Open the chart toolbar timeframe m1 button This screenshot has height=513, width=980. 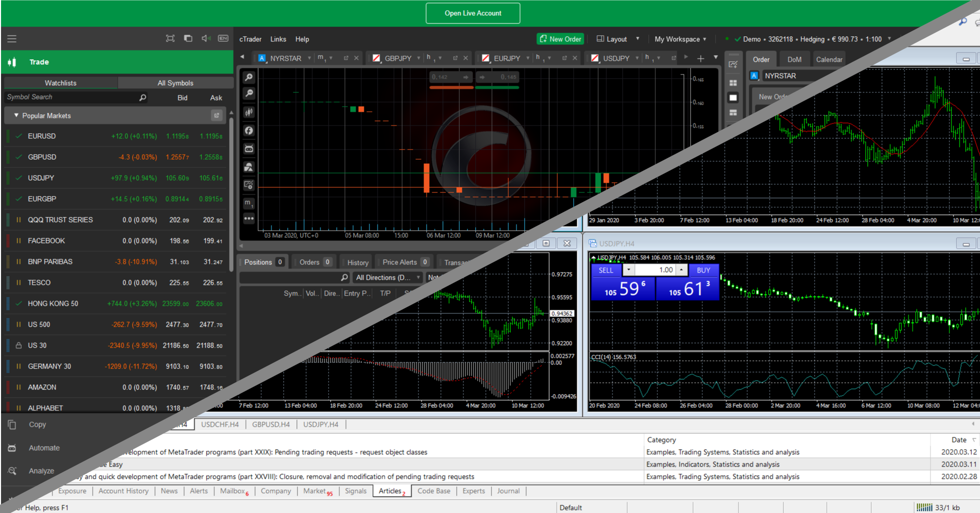tap(249, 203)
